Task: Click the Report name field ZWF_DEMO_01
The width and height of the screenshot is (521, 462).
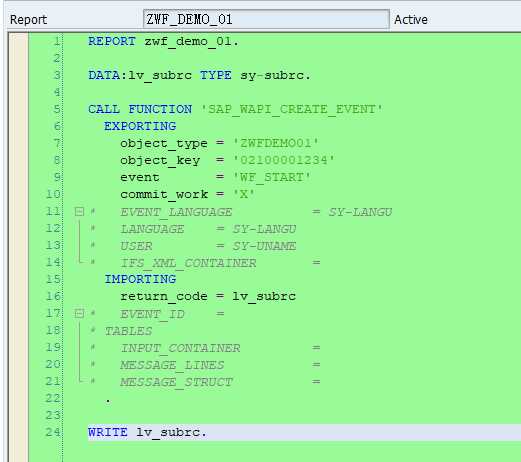Action: pyautogui.click(x=266, y=19)
